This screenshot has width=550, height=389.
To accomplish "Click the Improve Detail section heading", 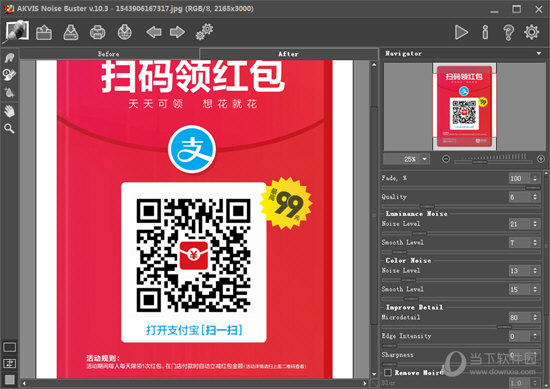I will point(414,307).
